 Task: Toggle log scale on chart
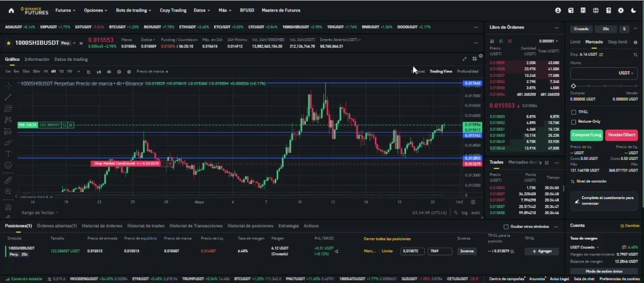point(464,213)
